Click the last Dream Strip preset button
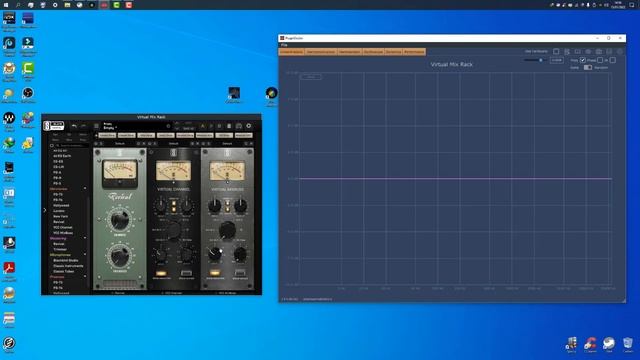 coord(244,135)
